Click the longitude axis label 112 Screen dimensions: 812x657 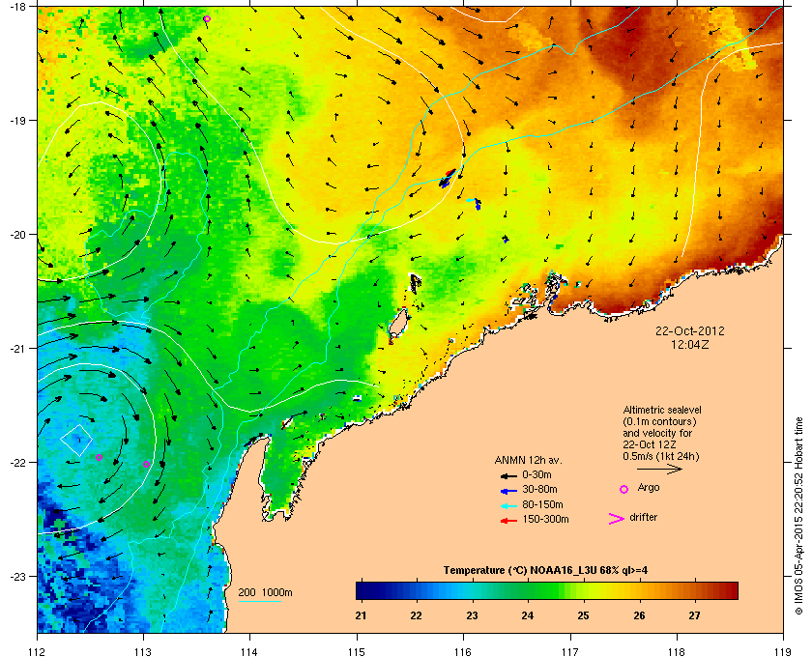38,652
